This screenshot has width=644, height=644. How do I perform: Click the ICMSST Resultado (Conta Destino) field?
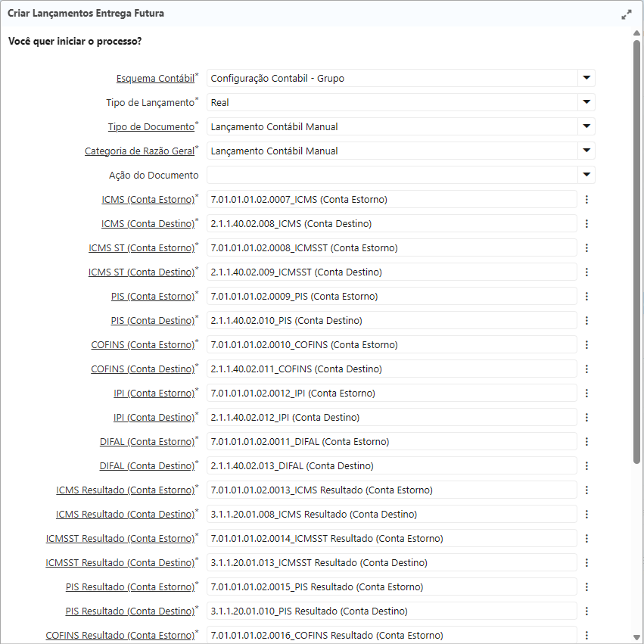[391, 563]
